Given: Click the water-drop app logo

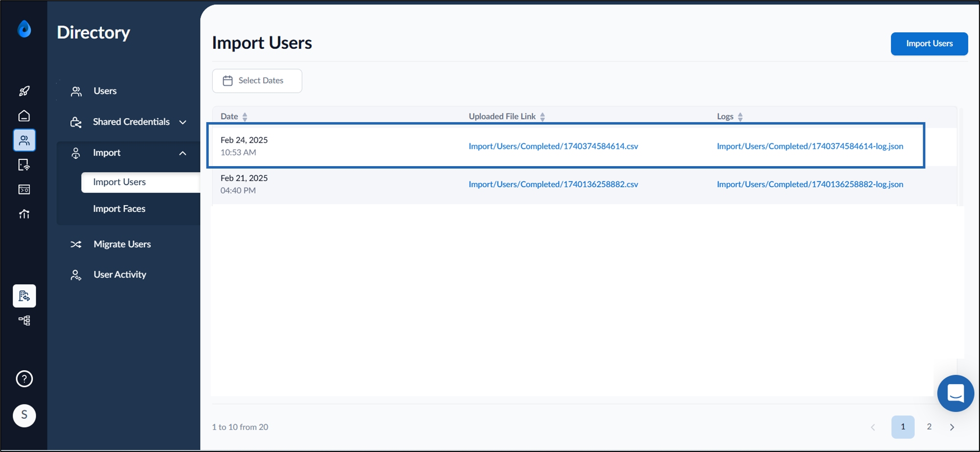Looking at the screenshot, I should pyautogui.click(x=24, y=29).
